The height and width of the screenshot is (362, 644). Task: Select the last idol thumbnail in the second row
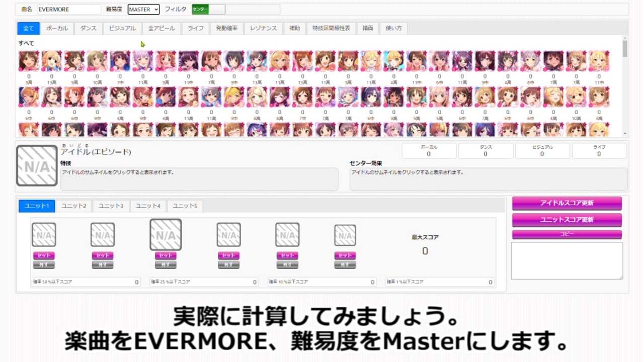click(599, 97)
